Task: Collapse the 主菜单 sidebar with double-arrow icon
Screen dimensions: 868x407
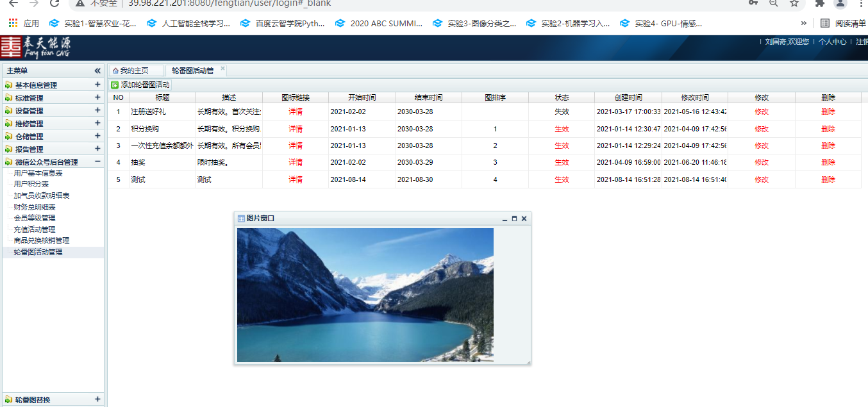Action: point(97,71)
